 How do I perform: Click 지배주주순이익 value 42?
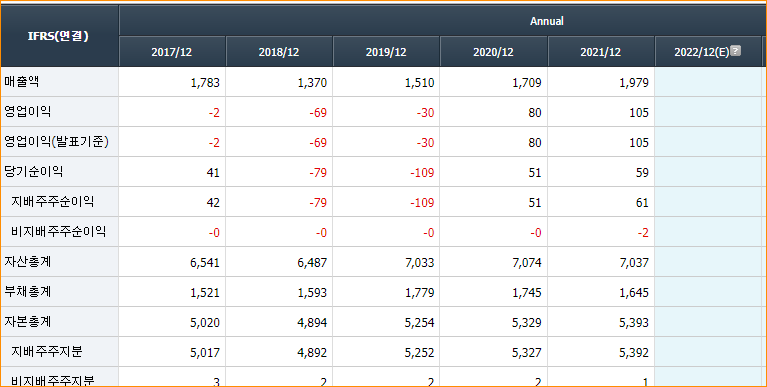(x=213, y=203)
